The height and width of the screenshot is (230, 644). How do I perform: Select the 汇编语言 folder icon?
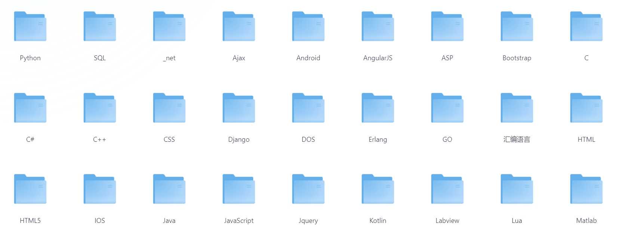(x=517, y=108)
